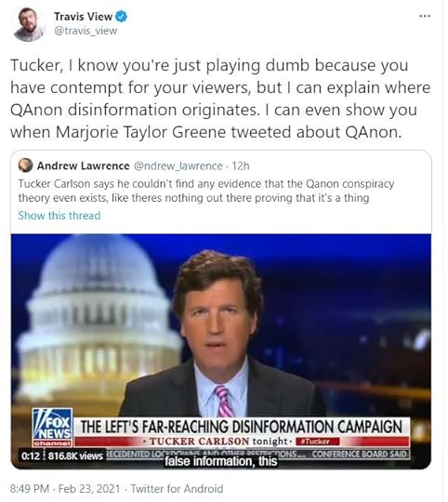Open the @travis_view handle link

coord(86,31)
